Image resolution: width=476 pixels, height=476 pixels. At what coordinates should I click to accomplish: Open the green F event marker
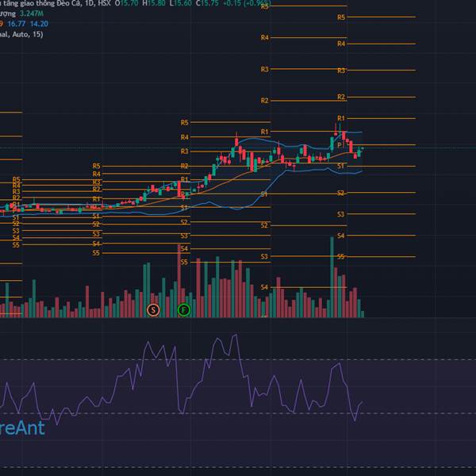click(x=184, y=310)
